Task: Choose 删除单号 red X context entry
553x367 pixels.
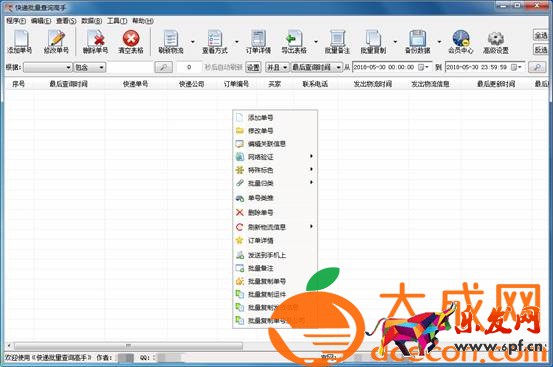Action: (275, 213)
